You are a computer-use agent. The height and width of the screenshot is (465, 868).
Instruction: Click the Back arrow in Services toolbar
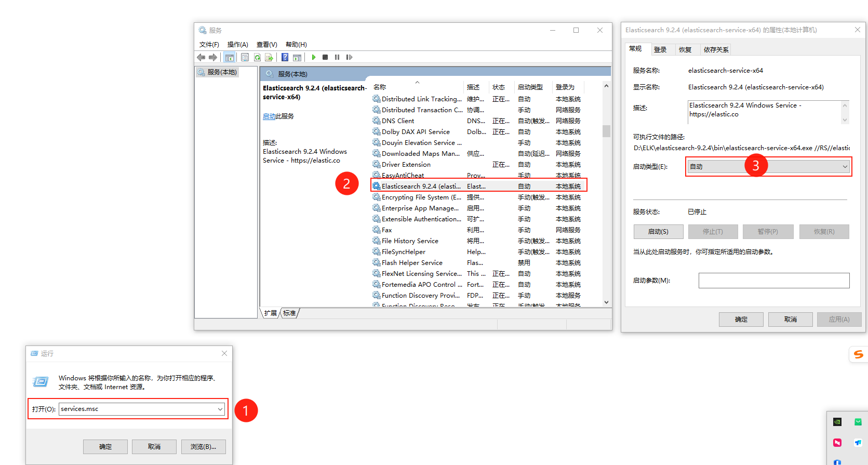[201, 57]
